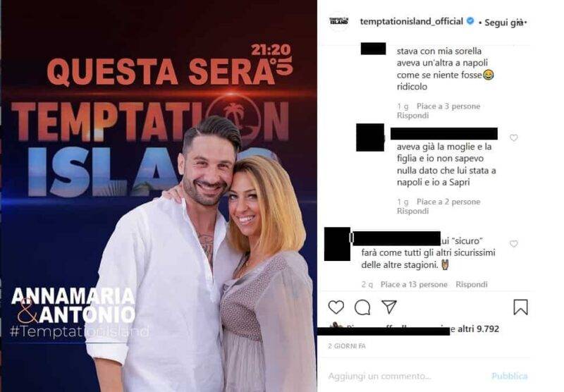This screenshot has width=564, height=392.
Task: Share post via paper plane icon
Action: (389, 307)
